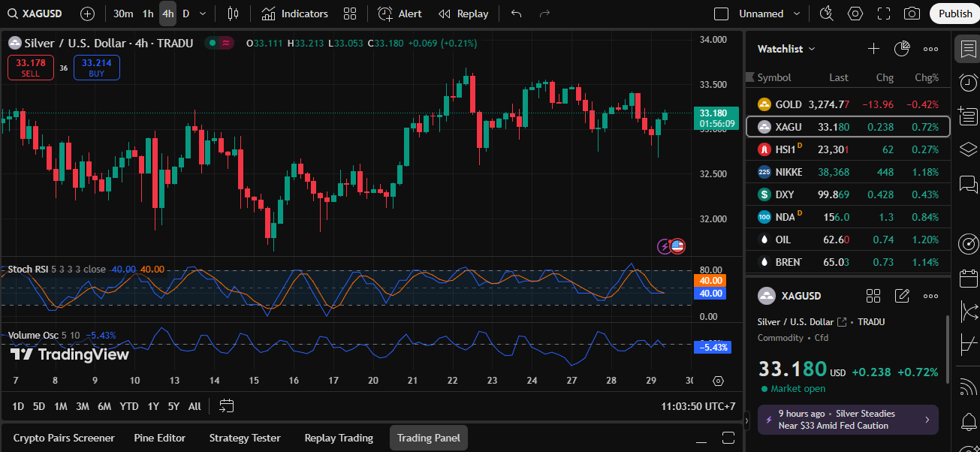Select the 1M date range
The height and width of the screenshot is (452, 980).
[x=61, y=406]
